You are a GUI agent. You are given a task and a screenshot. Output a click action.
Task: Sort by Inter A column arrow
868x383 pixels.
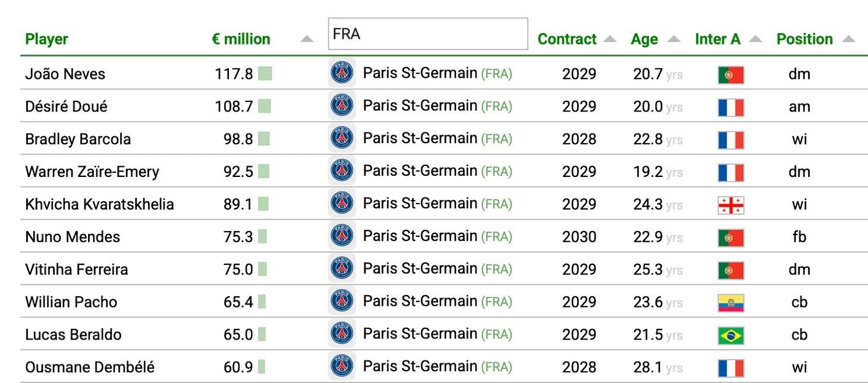tap(755, 39)
